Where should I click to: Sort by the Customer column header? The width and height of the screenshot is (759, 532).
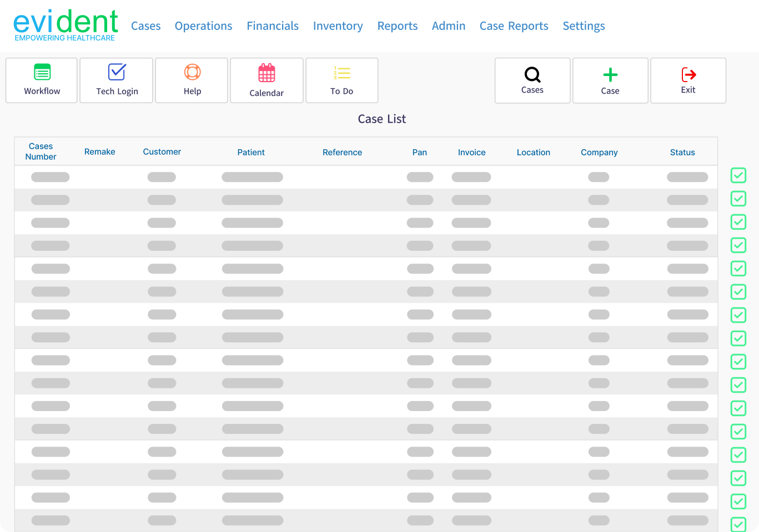click(x=162, y=151)
